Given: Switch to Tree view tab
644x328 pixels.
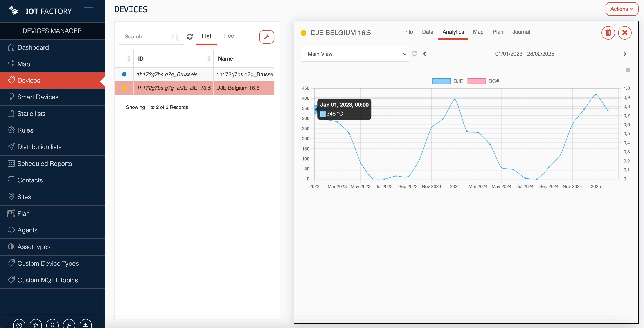Looking at the screenshot, I should pos(228,36).
